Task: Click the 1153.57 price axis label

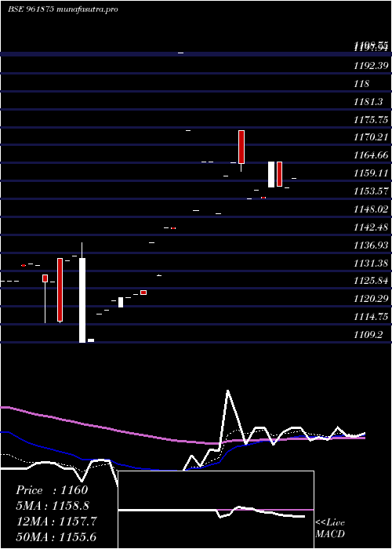Action: point(371,191)
